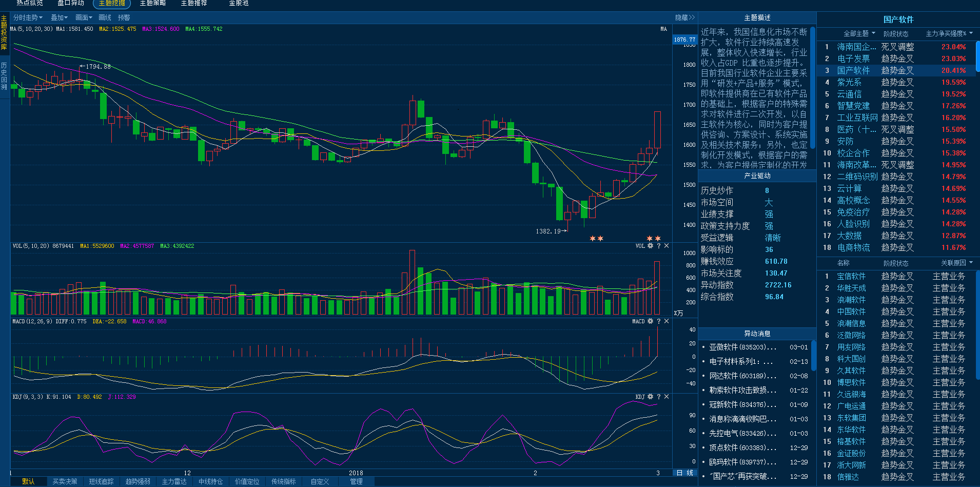Switch to 趋势强弱 indicator tab

pyautogui.click(x=138, y=481)
